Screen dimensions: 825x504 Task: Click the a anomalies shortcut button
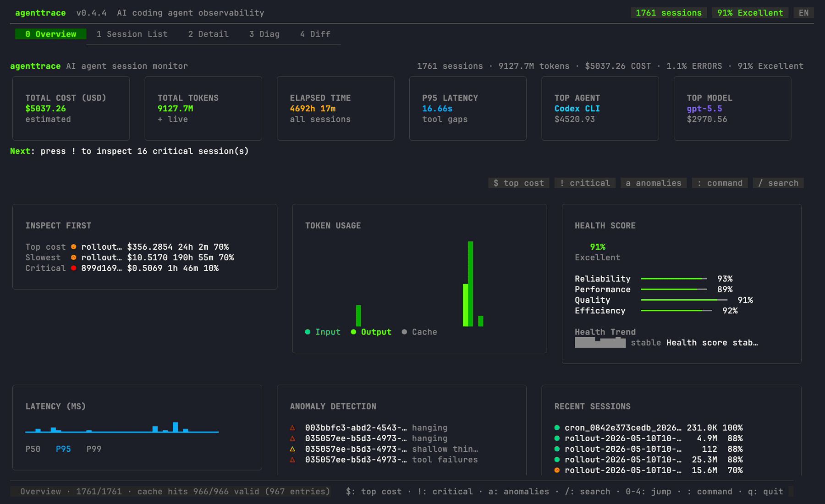pos(653,183)
